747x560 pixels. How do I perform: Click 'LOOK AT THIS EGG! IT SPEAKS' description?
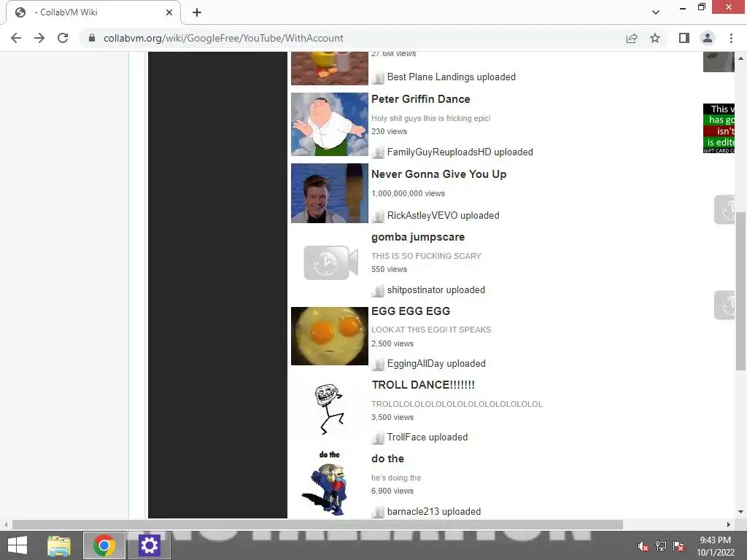coord(431,330)
